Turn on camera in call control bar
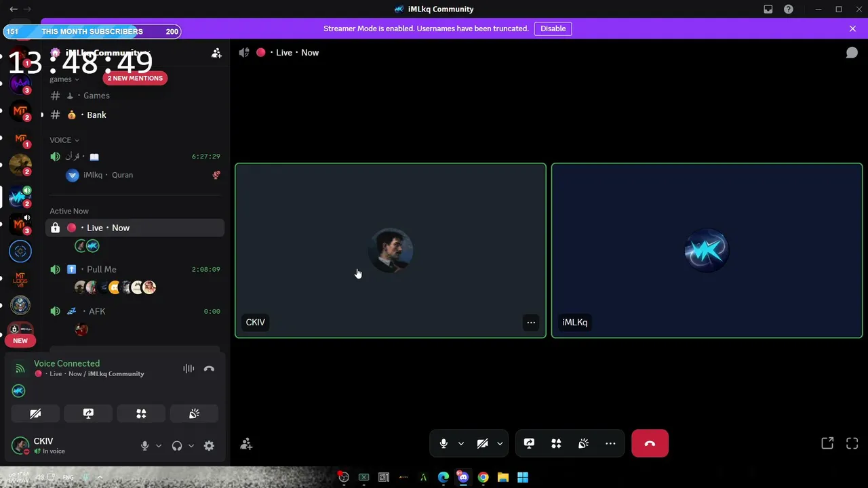 (482, 444)
